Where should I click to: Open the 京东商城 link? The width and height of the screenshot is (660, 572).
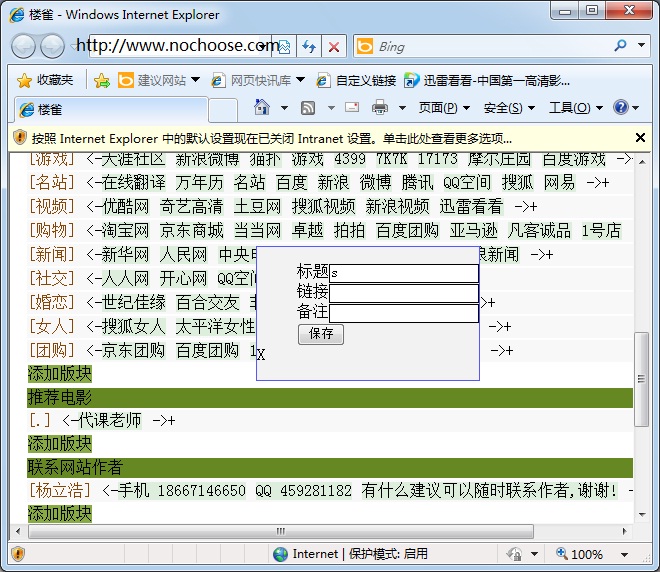pyautogui.click(x=192, y=231)
